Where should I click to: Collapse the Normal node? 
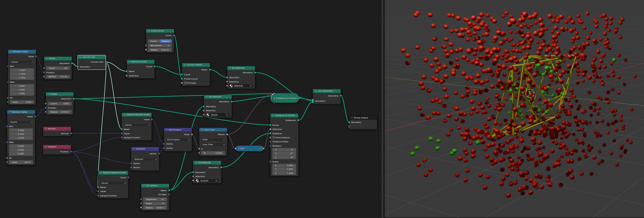point(46,129)
